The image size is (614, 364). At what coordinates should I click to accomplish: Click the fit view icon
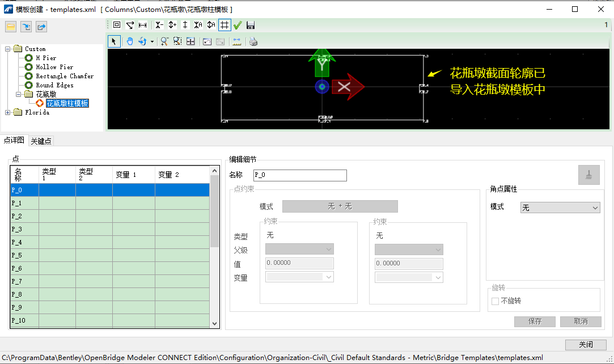pyautogui.click(x=190, y=41)
